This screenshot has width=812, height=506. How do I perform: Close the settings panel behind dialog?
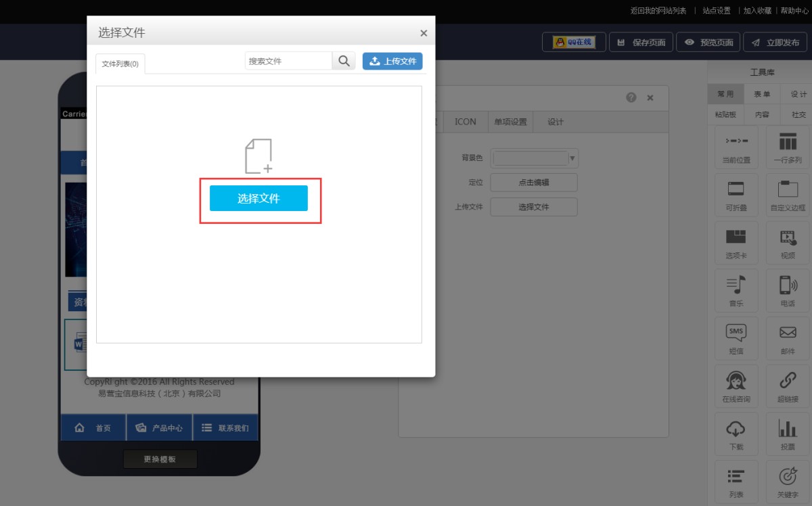(x=650, y=97)
